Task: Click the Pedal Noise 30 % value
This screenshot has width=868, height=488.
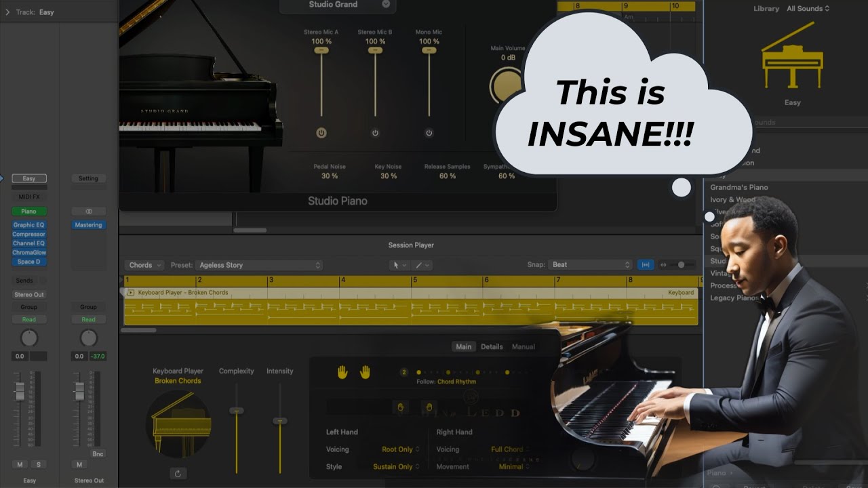Action: point(330,176)
